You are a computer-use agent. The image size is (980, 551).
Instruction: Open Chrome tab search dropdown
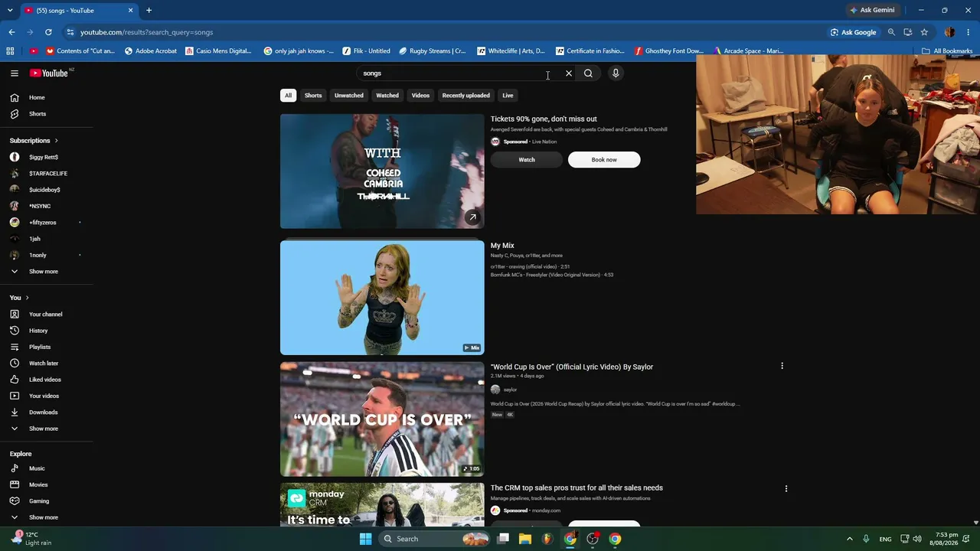(9, 10)
